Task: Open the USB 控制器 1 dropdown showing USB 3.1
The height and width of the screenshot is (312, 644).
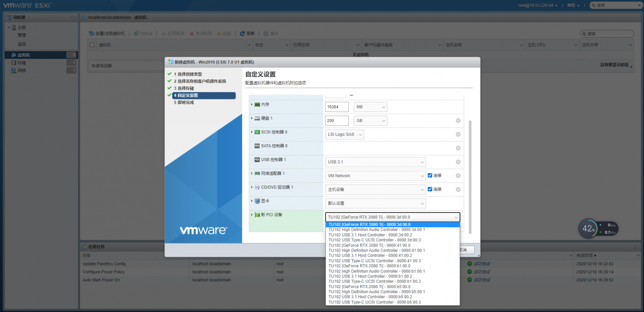Action: pyautogui.click(x=375, y=162)
